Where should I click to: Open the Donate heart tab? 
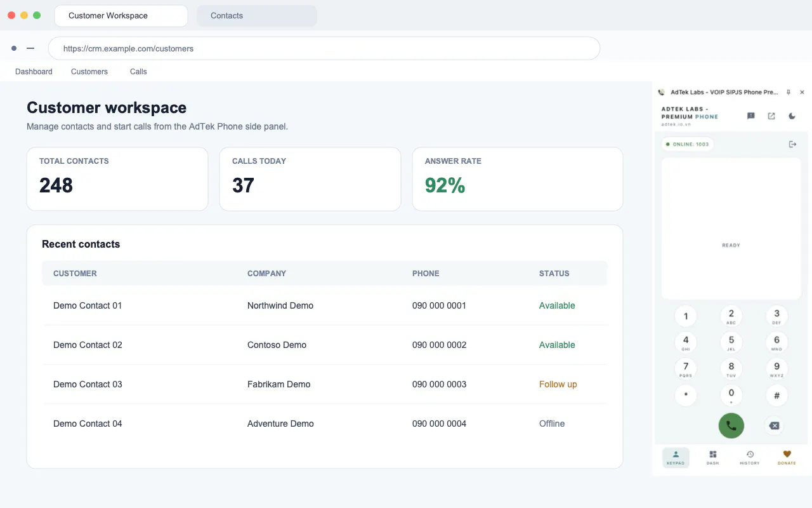click(x=787, y=458)
